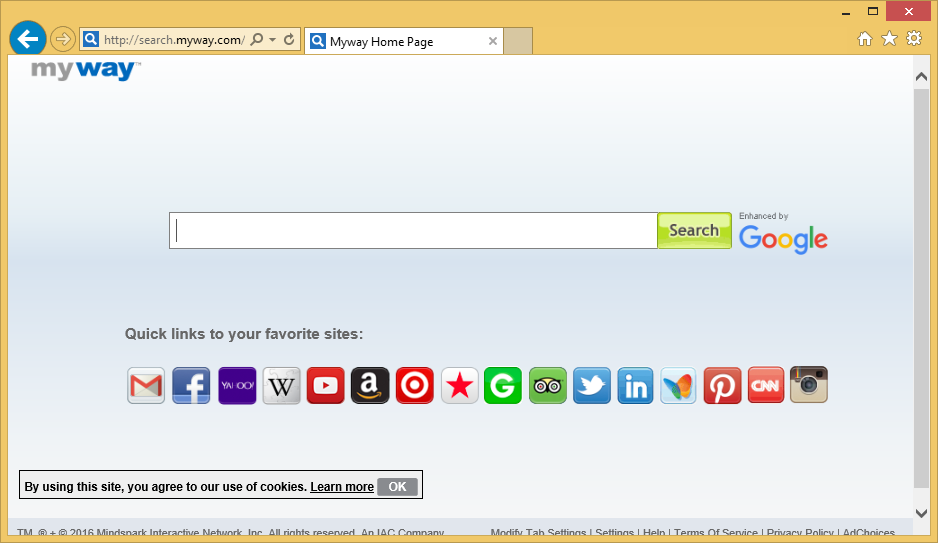Open the Pinterest quick link icon
Viewport: 941px width, 543px height.
point(722,385)
